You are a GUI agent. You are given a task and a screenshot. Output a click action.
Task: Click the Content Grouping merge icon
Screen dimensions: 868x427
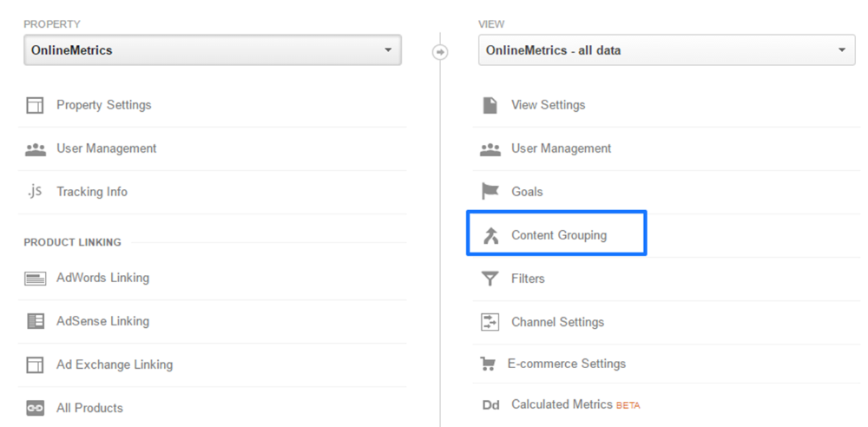pyautogui.click(x=490, y=235)
